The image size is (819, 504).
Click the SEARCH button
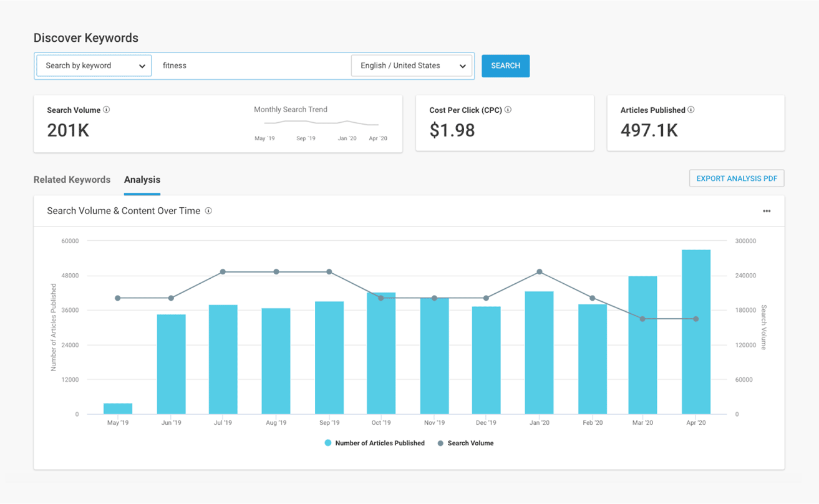point(505,65)
